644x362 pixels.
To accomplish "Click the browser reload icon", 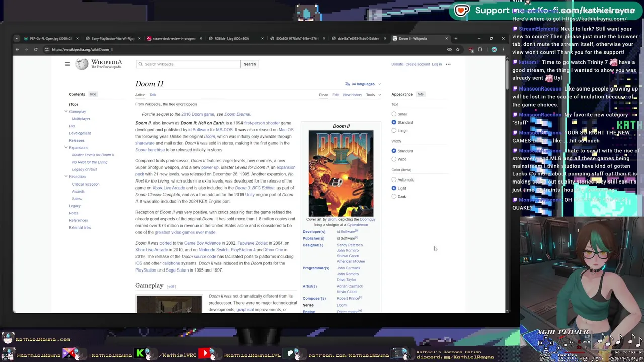I will click(36, 49).
